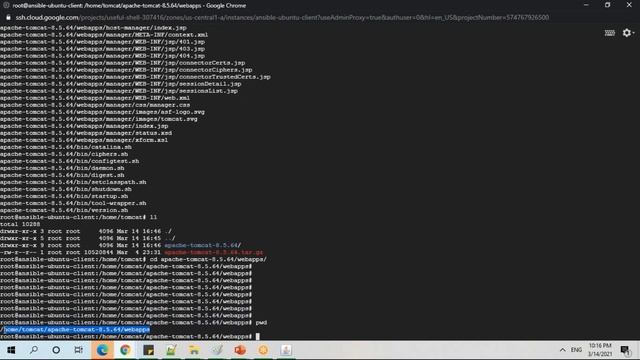Click the 'bin/setclasspath.sh' output line
The image size is (640, 360).
(x=73, y=182)
